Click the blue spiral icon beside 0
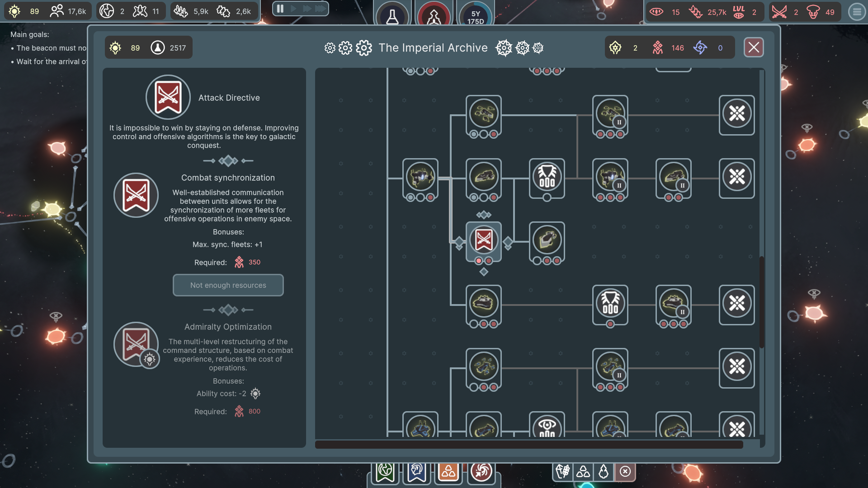This screenshot has height=488, width=868. tap(700, 47)
